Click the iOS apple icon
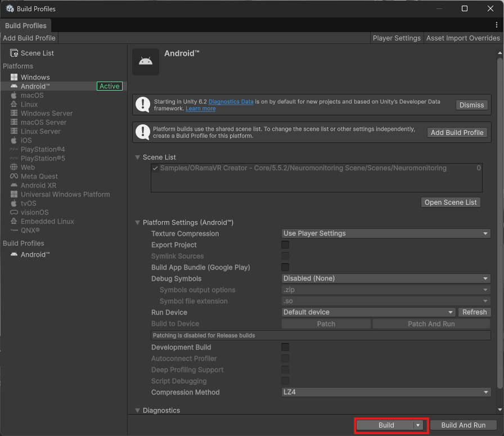Screen dimensions: 504x436 [14, 140]
